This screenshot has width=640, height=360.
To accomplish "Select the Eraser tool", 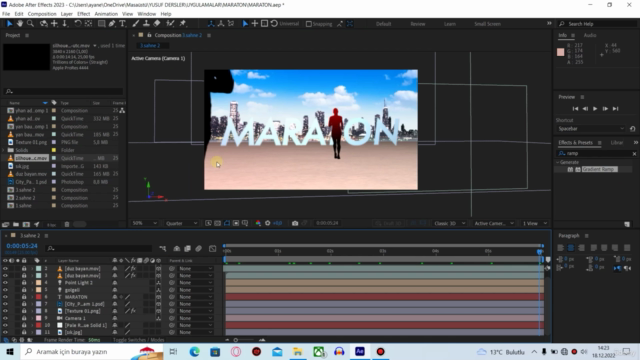I will 157,24.
